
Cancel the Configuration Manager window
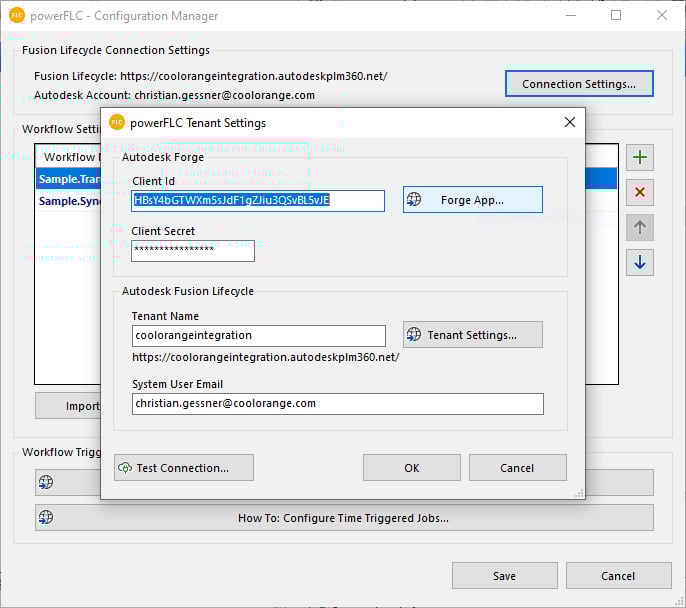pyautogui.click(x=618, y=575)
